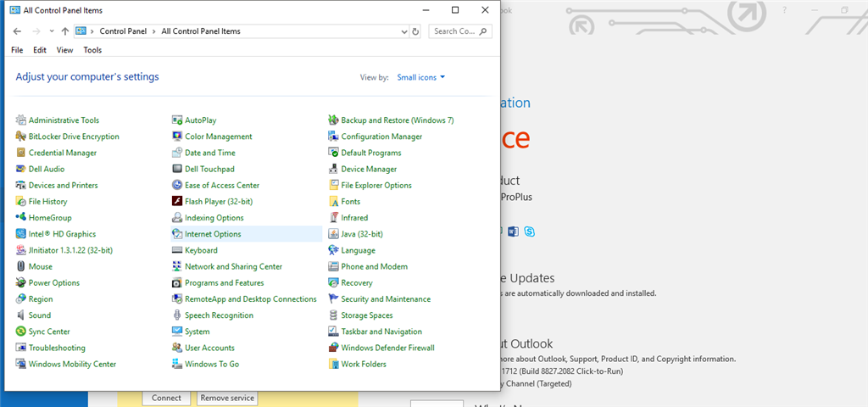Open the Region link

tap(41, 299)
